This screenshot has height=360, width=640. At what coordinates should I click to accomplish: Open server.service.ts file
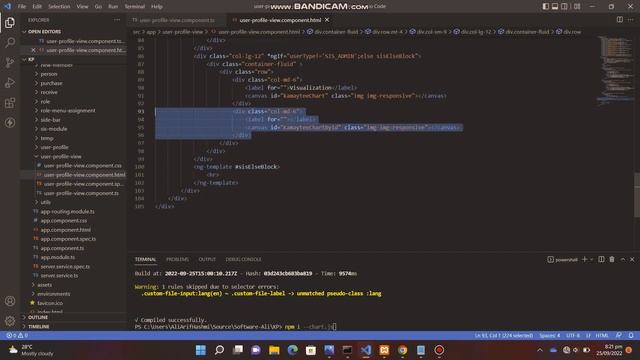tap(59, 276)
